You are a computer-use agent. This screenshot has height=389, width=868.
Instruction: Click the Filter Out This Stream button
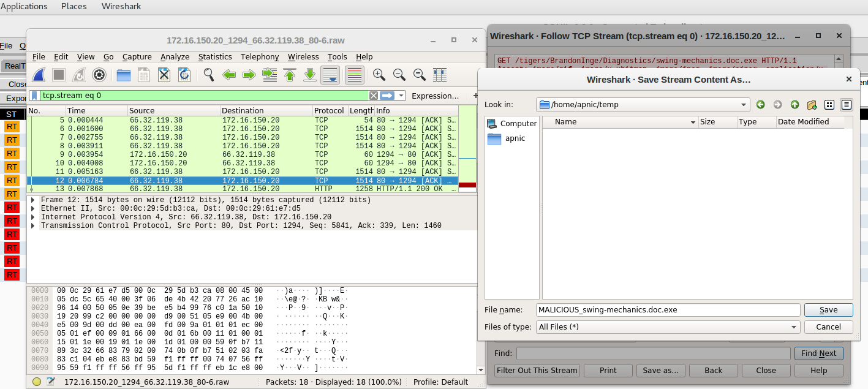[537, 371]
